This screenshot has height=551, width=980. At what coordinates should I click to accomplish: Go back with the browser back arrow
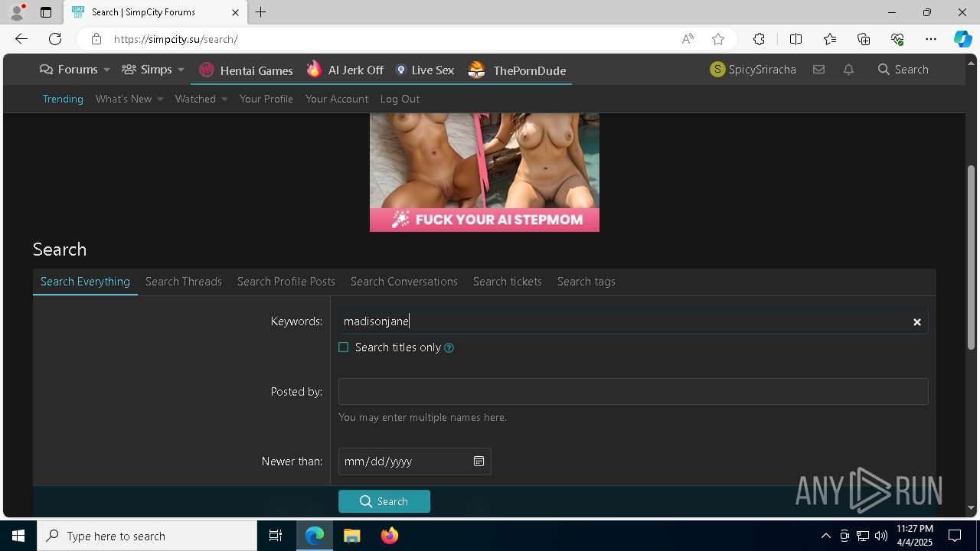pos(21,39)
